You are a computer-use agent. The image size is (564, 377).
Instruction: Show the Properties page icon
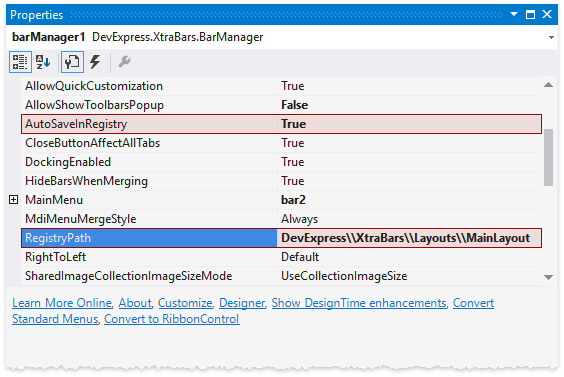tap(72, 62)
